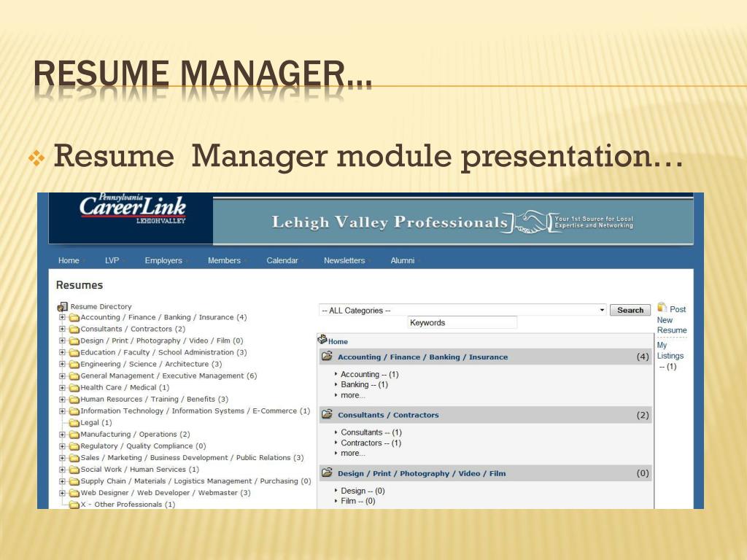Click folder icon beside Social Work / Human Services
747x560 pixels.
pos(74,470)
